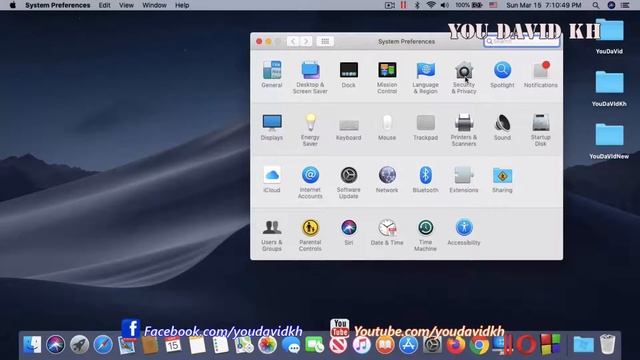This screenshot has width=640, height=360.
Task: Open the Extensions preferences pane
Action: (x=464, y=180)
